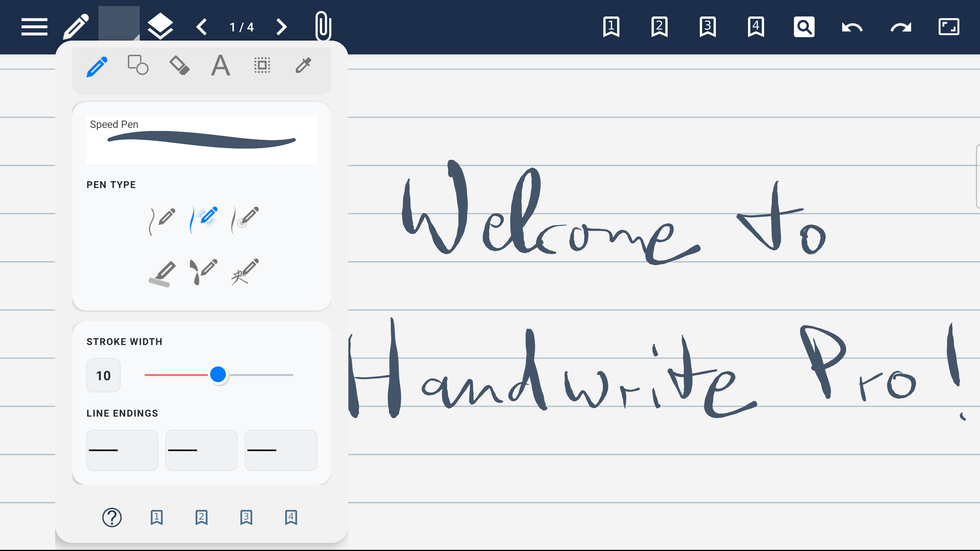Go to the next page
Screen dimensions: 980x551
pyautogui.click(x=281, y=27)
